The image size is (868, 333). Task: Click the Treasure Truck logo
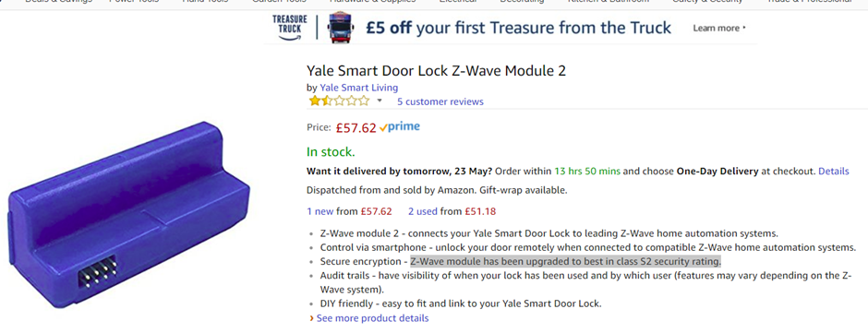point(290,28)
